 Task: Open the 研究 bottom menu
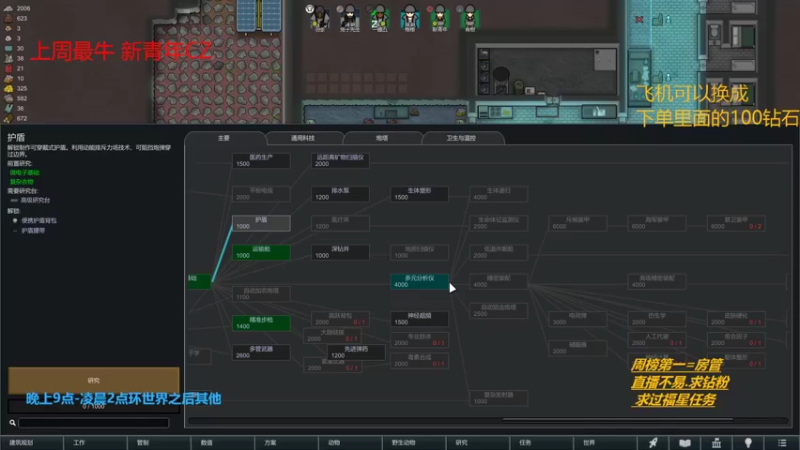478,443
